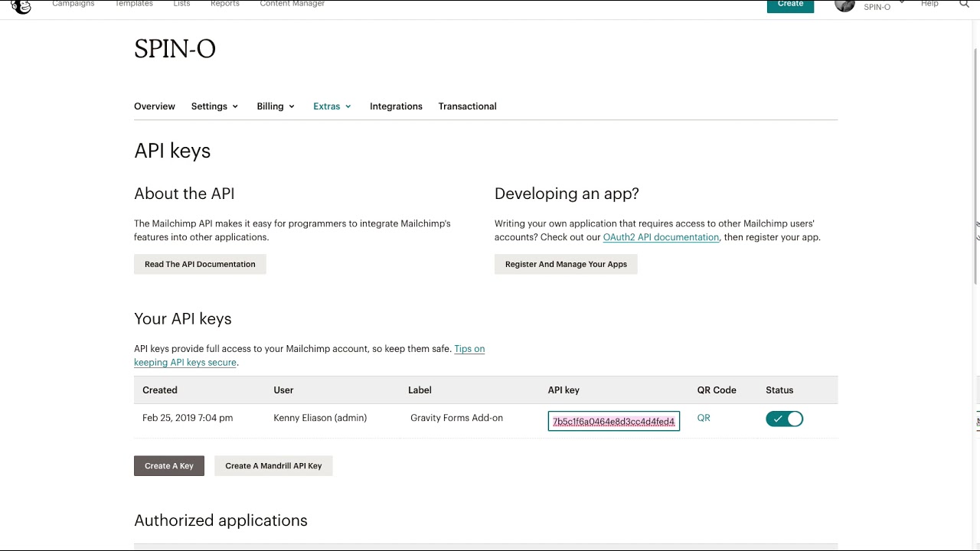This screenshot has height=551, width=980.
Task: Click 'Your API keys' heading
Action: click(183, 319)
